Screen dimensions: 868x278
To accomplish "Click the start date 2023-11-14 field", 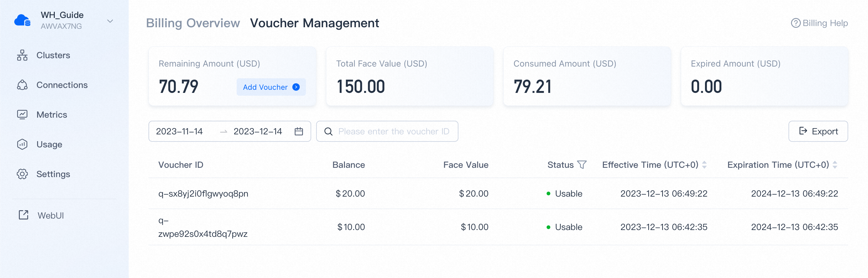I will (179, 131).
